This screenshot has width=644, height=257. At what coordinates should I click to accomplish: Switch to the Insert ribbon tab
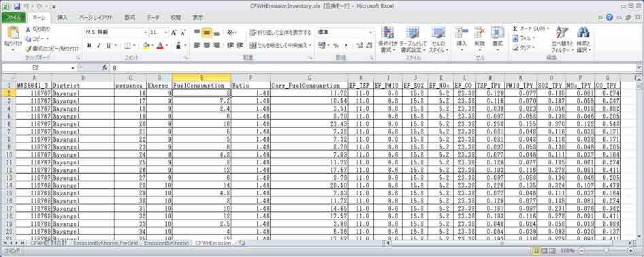63,18
